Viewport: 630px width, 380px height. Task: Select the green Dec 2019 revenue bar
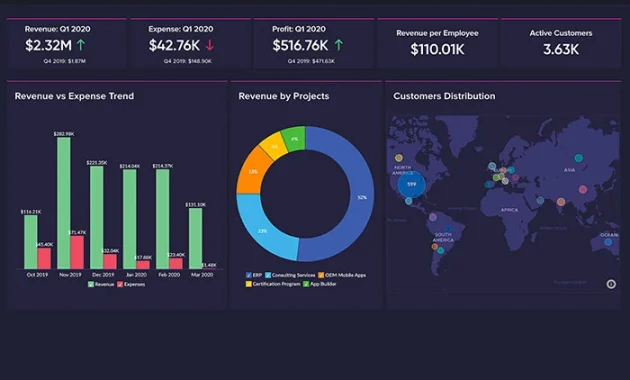pyautogui.click(x=96, y=217)
